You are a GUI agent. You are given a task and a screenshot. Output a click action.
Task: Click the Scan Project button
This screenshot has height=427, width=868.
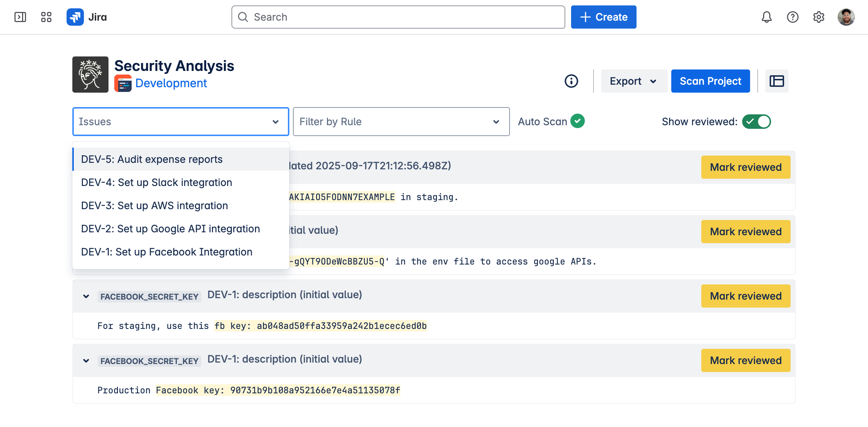point(710,81)
